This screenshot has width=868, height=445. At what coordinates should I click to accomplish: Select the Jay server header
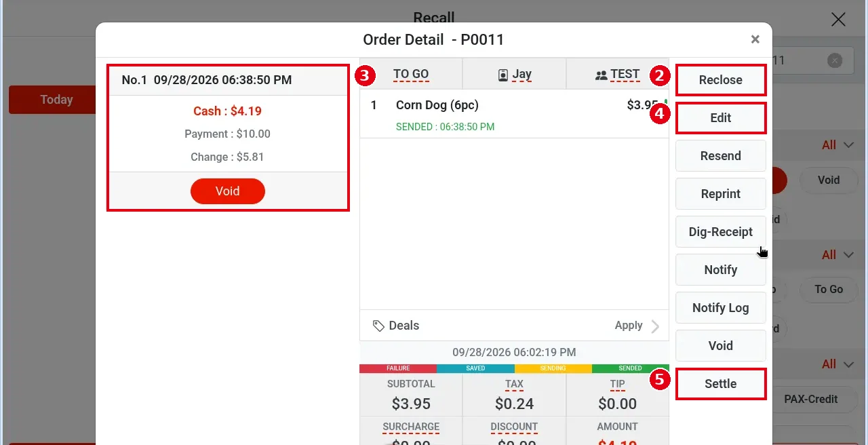(x=515, y=75)
